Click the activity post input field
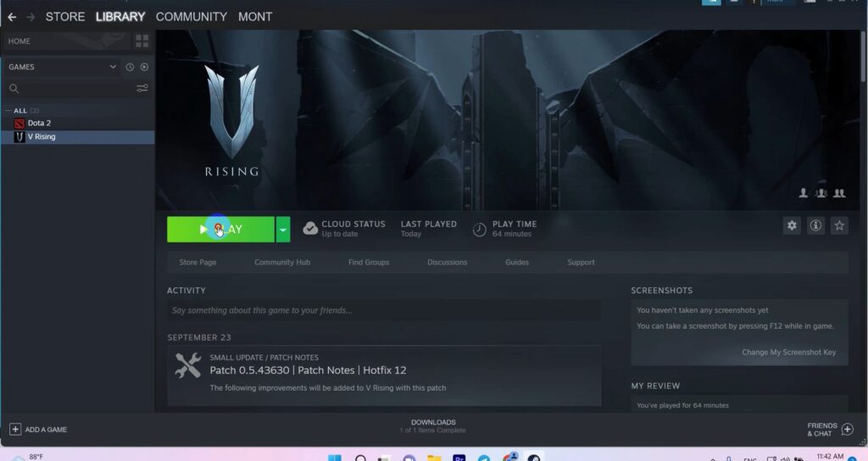Viewport: 868px width, 461px height. [x=384, y=310]
